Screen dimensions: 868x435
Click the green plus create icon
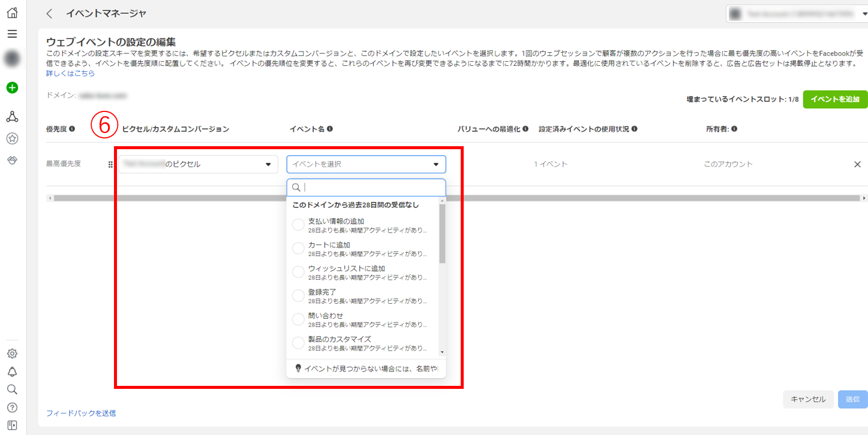click(x=12, y=87)
